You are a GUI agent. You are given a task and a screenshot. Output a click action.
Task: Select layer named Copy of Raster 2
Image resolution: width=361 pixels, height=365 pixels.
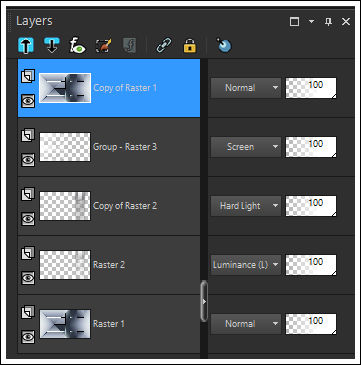click(x=125, y=206)
